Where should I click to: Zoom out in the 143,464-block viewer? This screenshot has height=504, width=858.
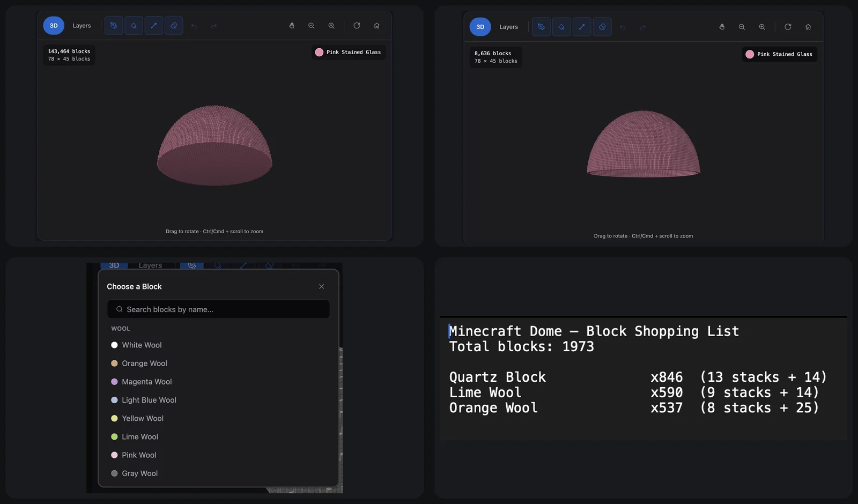click(x=312, y=26)
